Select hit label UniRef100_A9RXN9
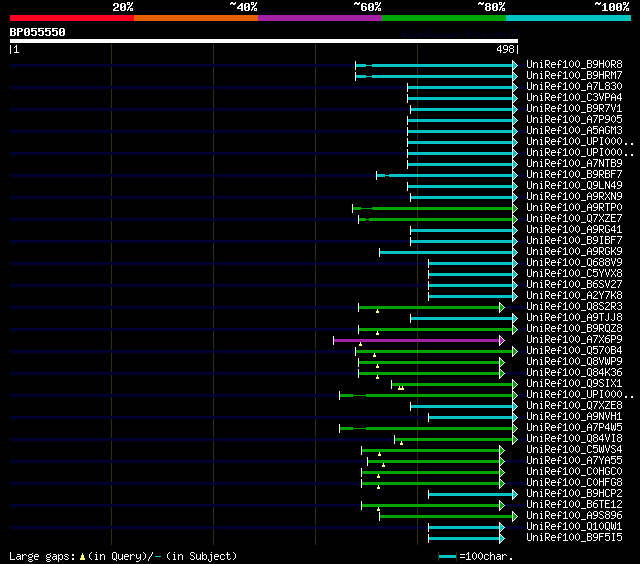 pyautogui.click(x=574, y=197)
